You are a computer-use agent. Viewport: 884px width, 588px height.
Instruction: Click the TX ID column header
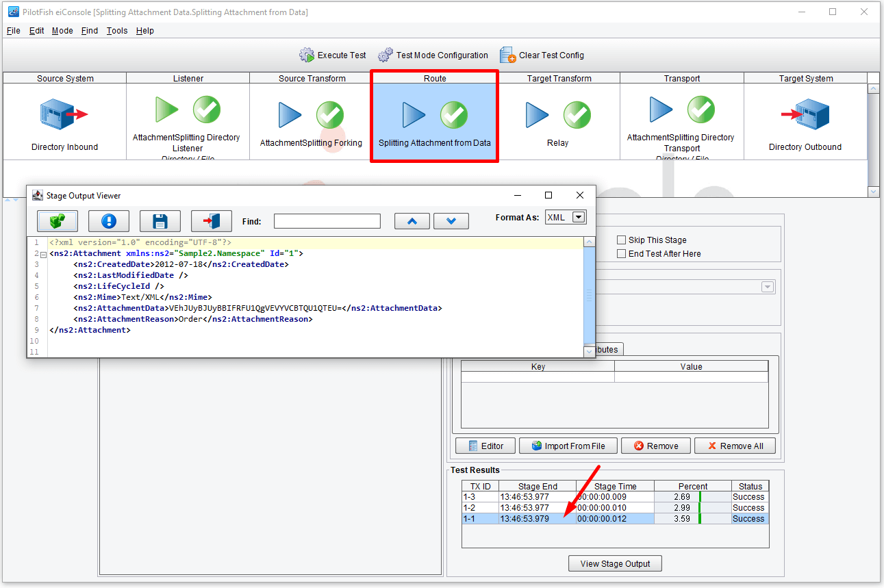(x=480, y=487)
